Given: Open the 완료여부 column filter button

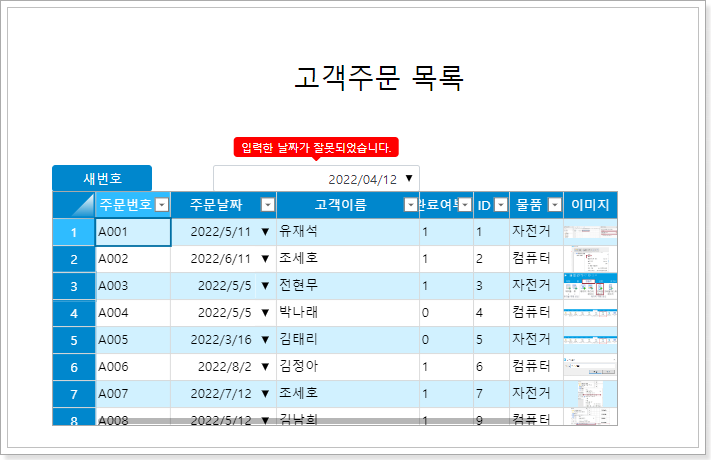Looking at the screenshot, I should [x=464, y=205].
